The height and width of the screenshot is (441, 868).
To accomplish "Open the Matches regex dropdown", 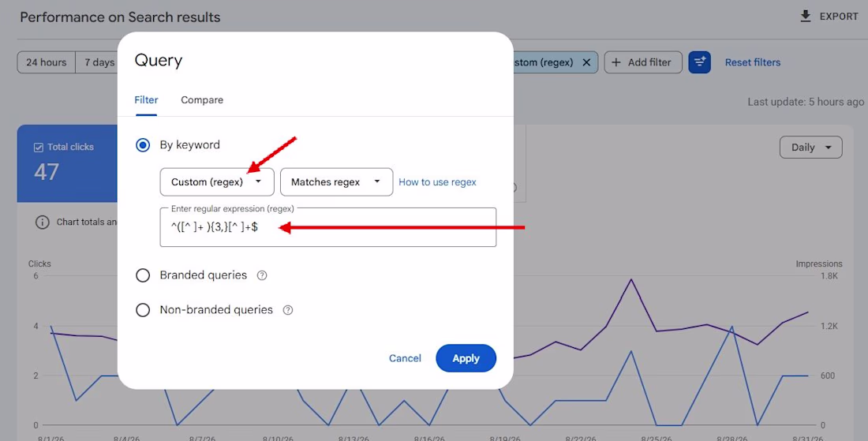I will point(337,182).
